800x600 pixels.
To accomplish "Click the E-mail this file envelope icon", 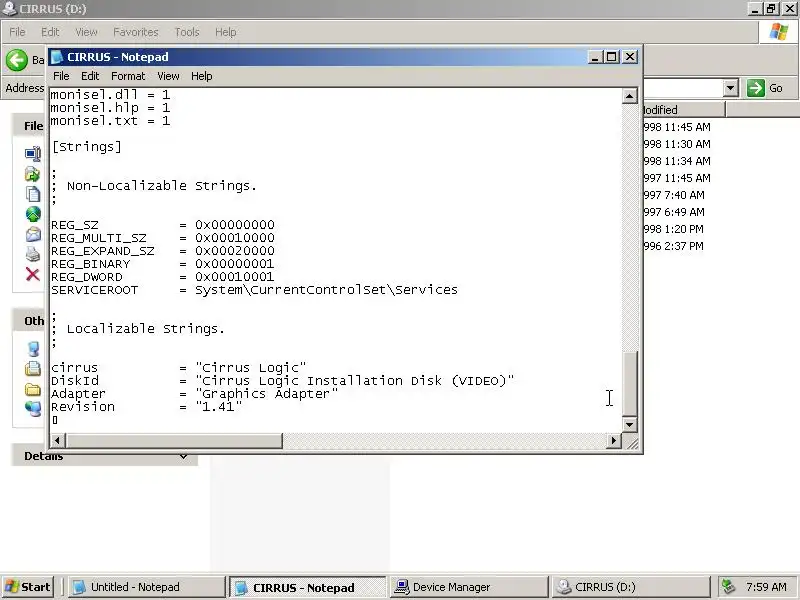I will (33, 234).
